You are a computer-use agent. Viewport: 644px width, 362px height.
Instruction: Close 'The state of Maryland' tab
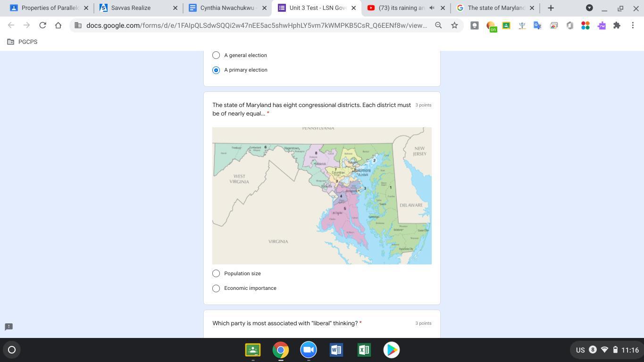tap(532, 8)
